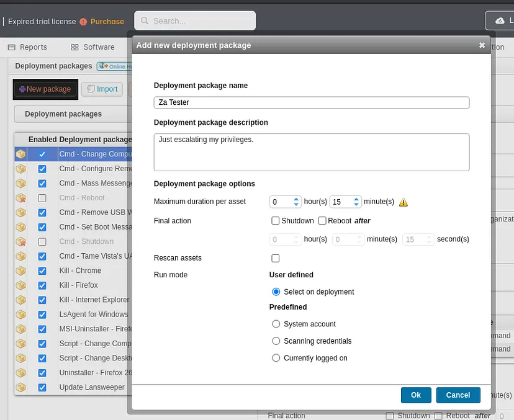Click disabled package icon for Cmd - Shutdown
514x420 pixels.
pyautogui.click(x=20, y=241)
